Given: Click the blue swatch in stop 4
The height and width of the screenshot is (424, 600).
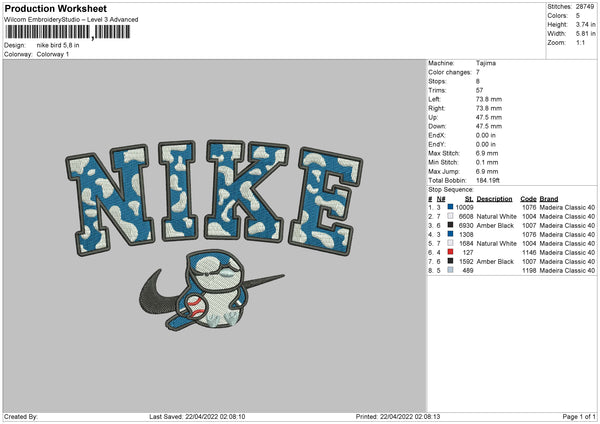Looking at the screenshot, I should point(450,234).
